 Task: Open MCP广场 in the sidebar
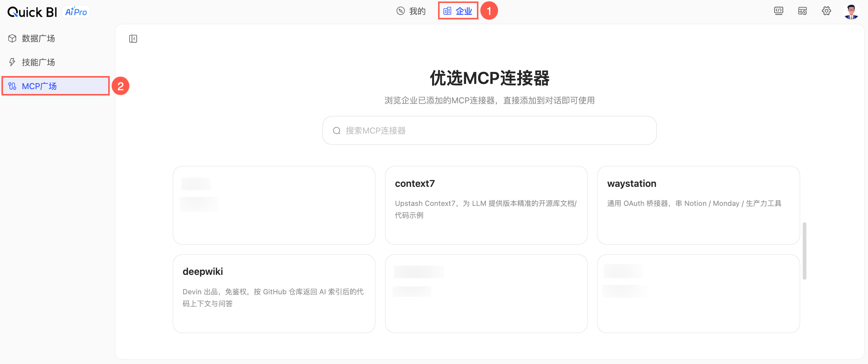56,86
